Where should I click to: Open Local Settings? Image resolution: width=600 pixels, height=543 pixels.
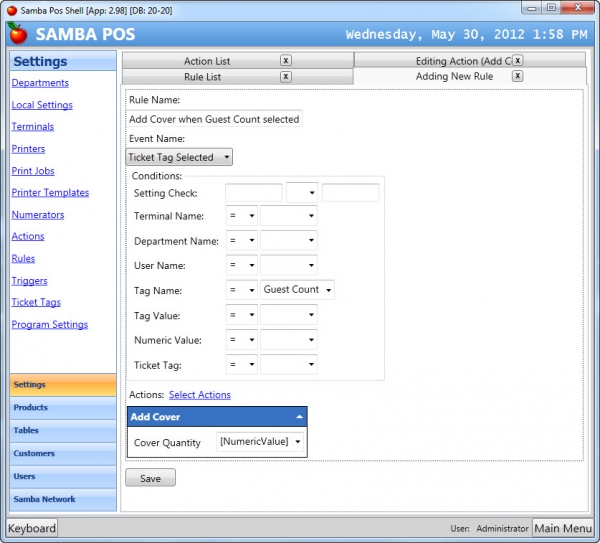pyautogui.click(x=42, y=105)
